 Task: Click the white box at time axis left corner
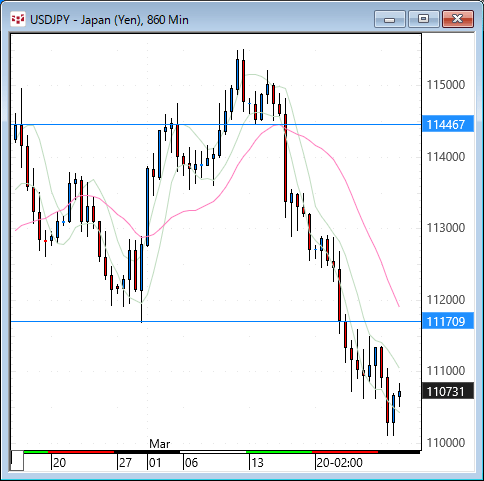[x=17, y=460]
